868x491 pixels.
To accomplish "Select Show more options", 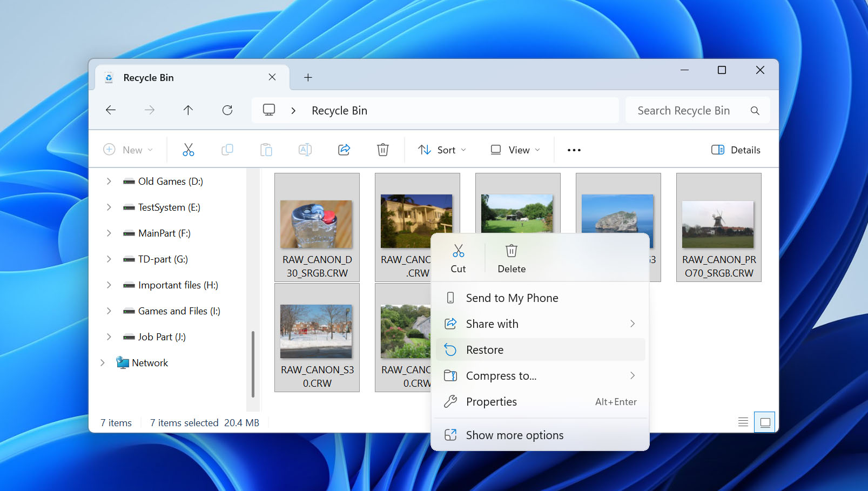I will 540,435.
